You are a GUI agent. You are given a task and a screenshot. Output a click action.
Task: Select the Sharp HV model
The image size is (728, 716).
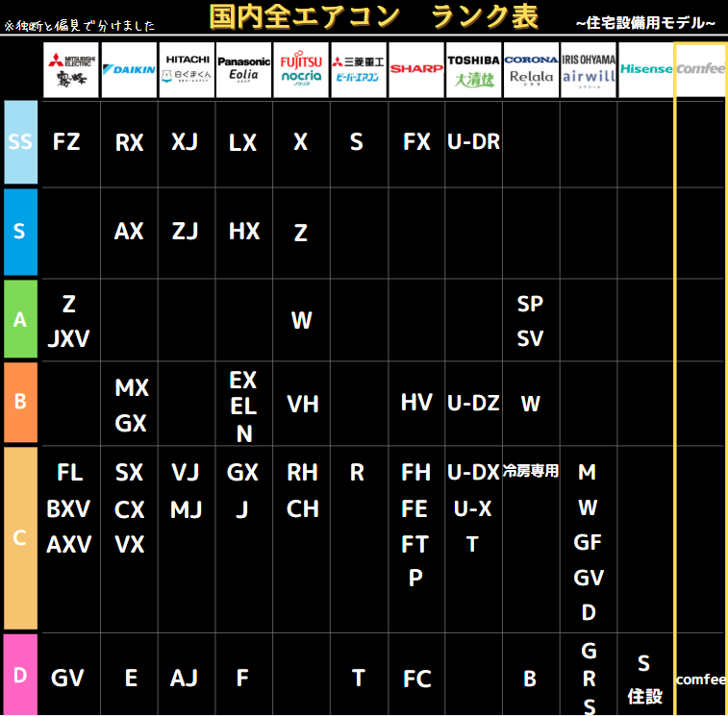416,403
